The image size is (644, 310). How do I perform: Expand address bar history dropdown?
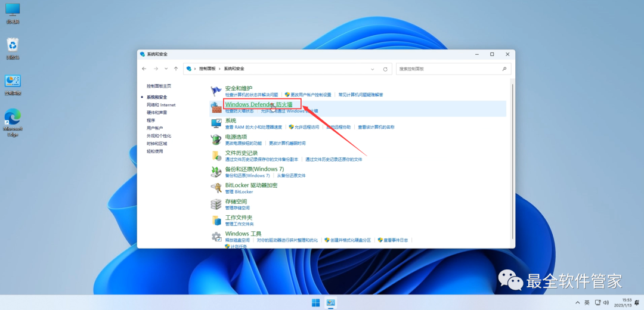point(372,69)
